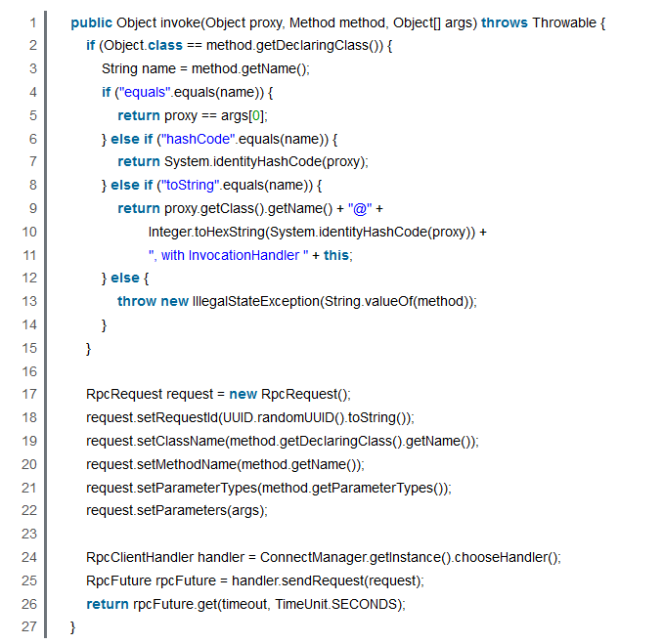
Task: Click the "public" keyword on line 1
Action: 91,22
